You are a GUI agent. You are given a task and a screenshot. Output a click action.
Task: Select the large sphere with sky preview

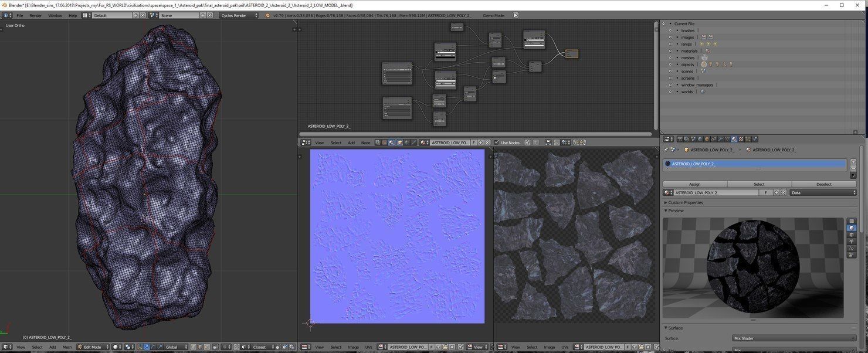pos(852,255)
